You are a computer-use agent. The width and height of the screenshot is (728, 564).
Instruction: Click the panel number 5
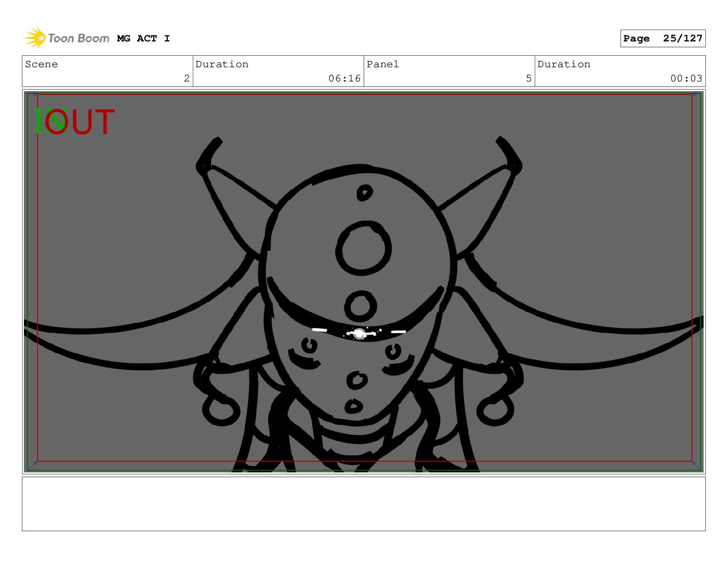pyautogui.click(x=529, y=78)
